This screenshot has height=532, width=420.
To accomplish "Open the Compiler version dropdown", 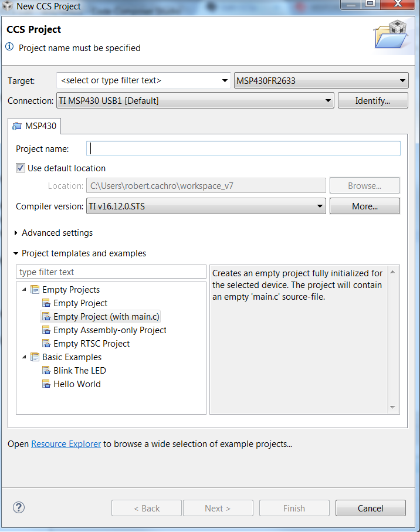I will [320, 206].
